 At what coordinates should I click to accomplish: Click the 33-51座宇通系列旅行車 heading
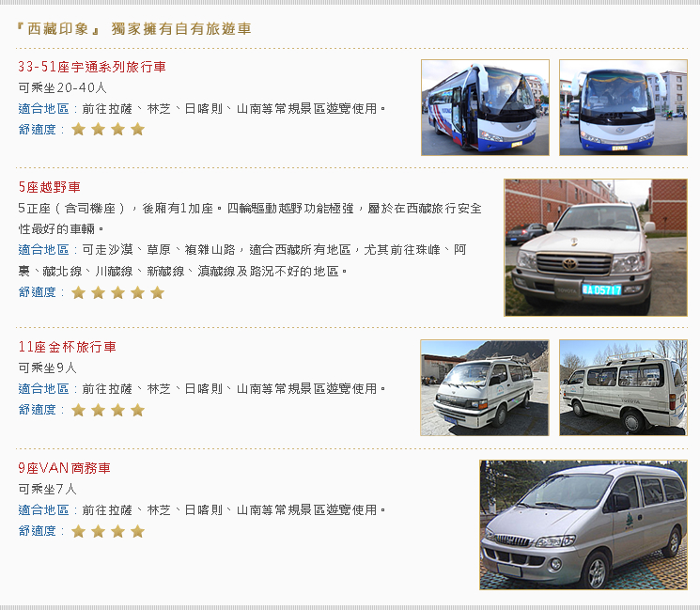[x=92, y=67]
